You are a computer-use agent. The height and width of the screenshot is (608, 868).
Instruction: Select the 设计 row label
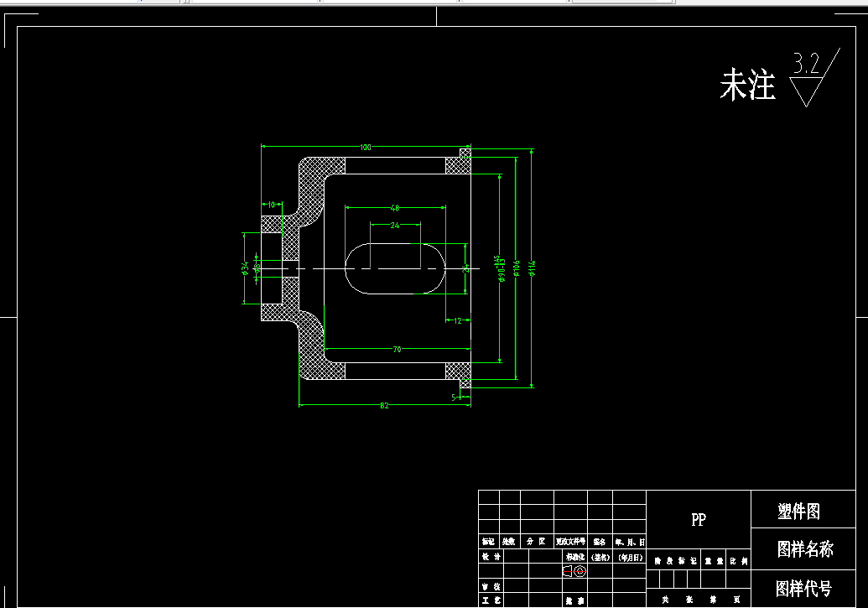[x=491, y=557]
